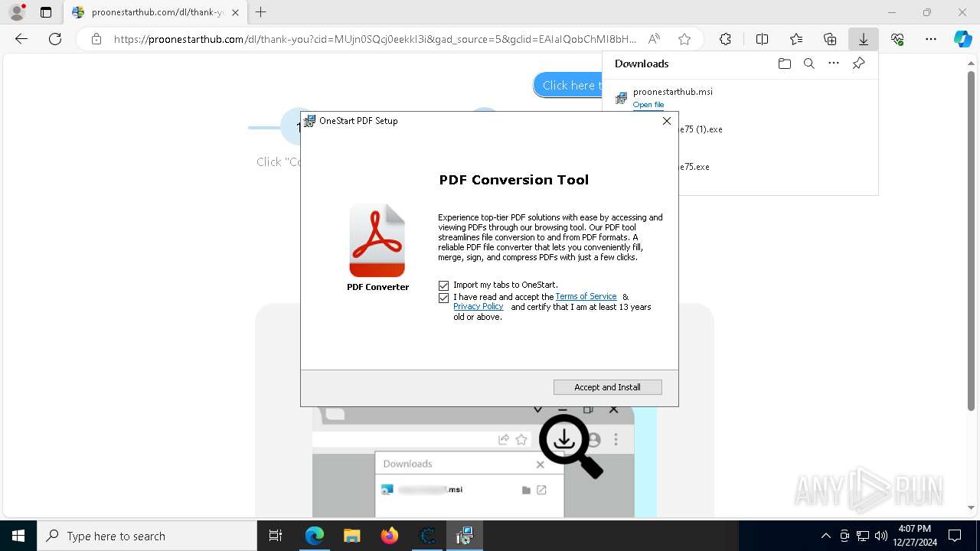Open Split screen icon
The width and height of the screenshot is (980, 551).
point(762,39)
